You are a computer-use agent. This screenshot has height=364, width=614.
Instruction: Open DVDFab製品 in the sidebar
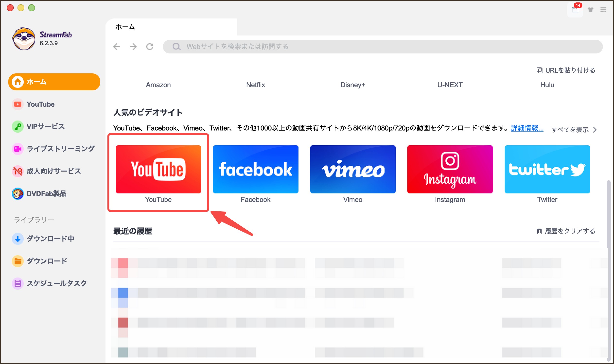[x=54, y=193]
